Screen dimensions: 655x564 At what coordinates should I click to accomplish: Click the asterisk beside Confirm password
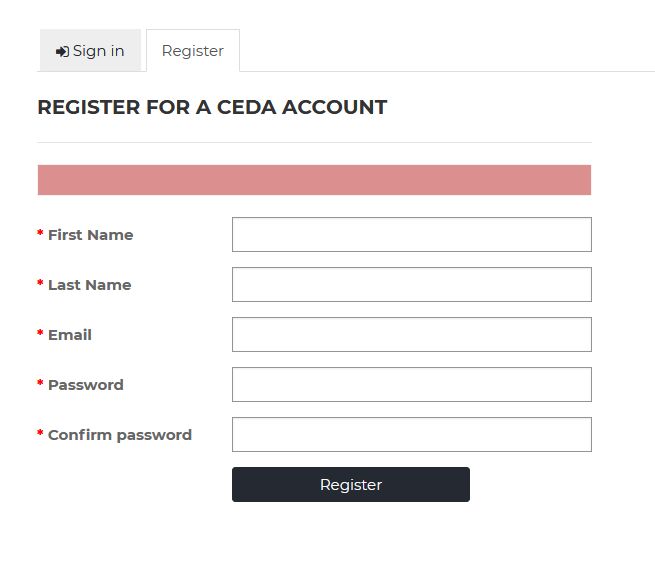click(x=40, y=434)
